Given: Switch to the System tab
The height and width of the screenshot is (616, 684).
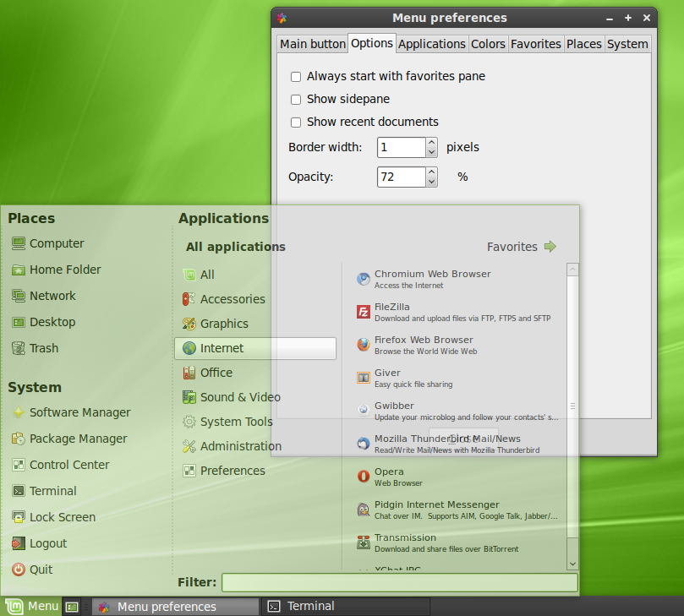Looking at the screenshot, I should click(627, 44).
